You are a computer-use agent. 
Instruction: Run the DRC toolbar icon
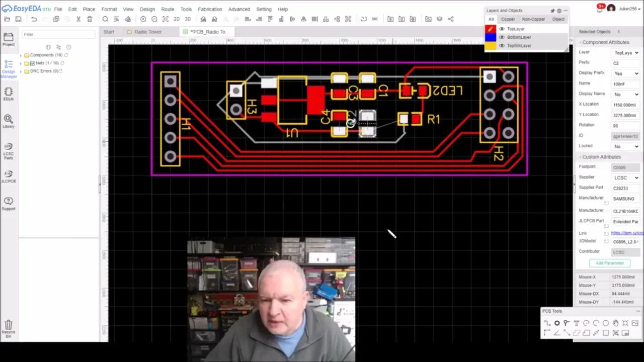(x=375, y=19)
